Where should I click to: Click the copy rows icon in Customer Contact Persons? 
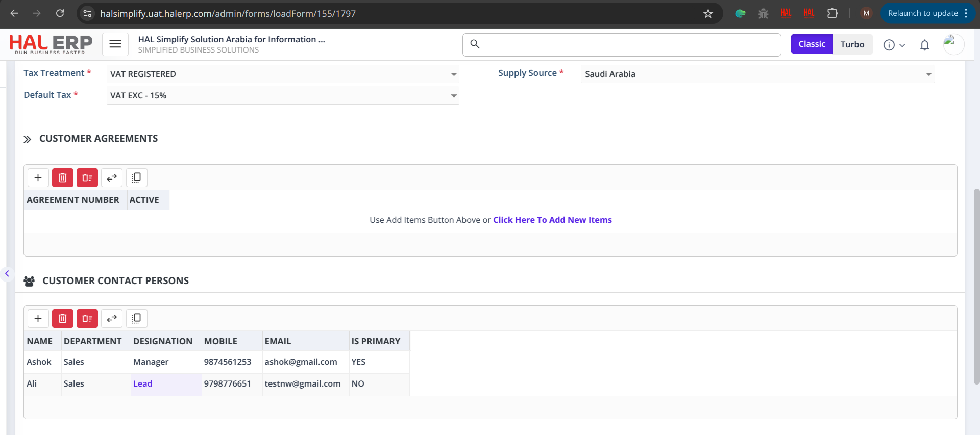[x=136, y=319]
